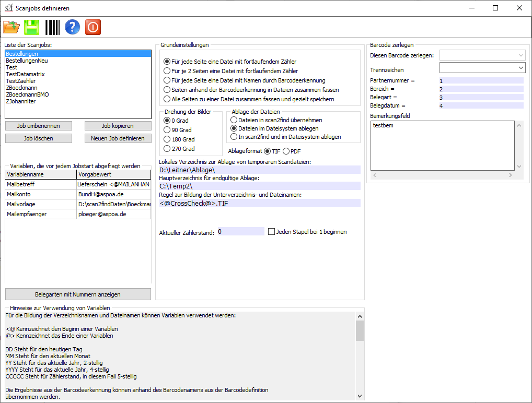Click the Partnernummer value field
The width and height of the screenshot is (532, 403).
point(481,81)
